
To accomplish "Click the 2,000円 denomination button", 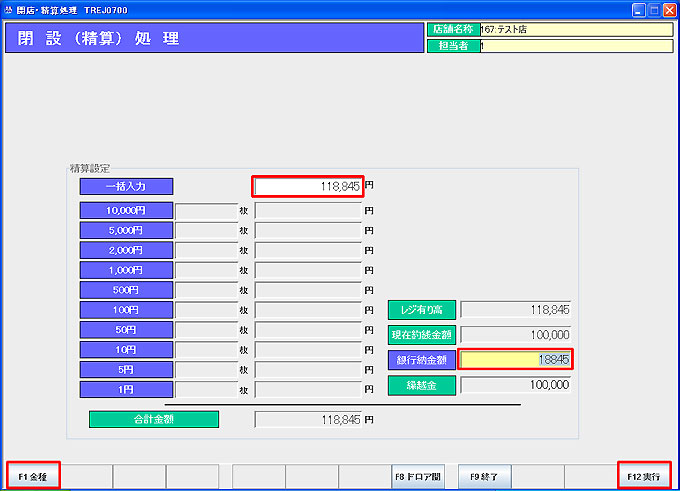I will click(x=126, y=250).
